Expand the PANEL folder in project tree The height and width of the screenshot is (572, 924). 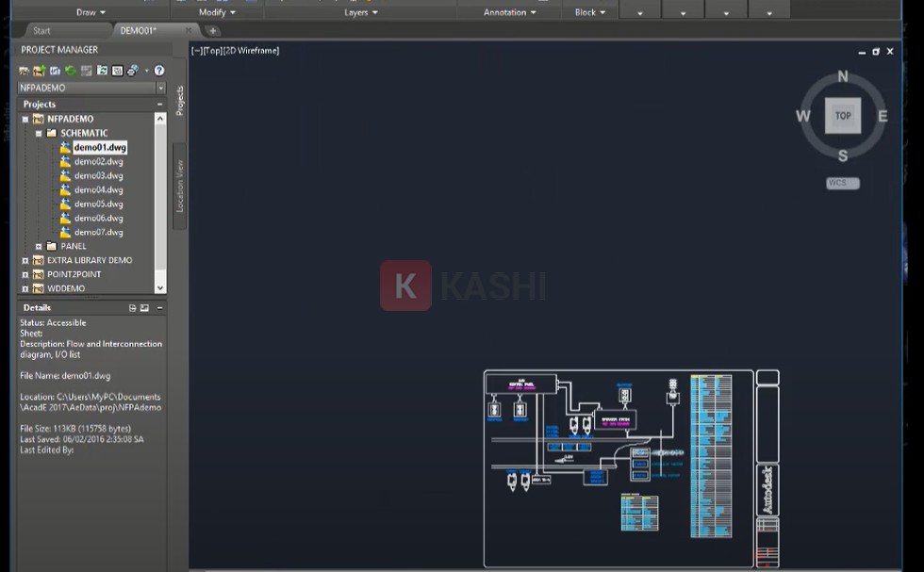[39, 247]
